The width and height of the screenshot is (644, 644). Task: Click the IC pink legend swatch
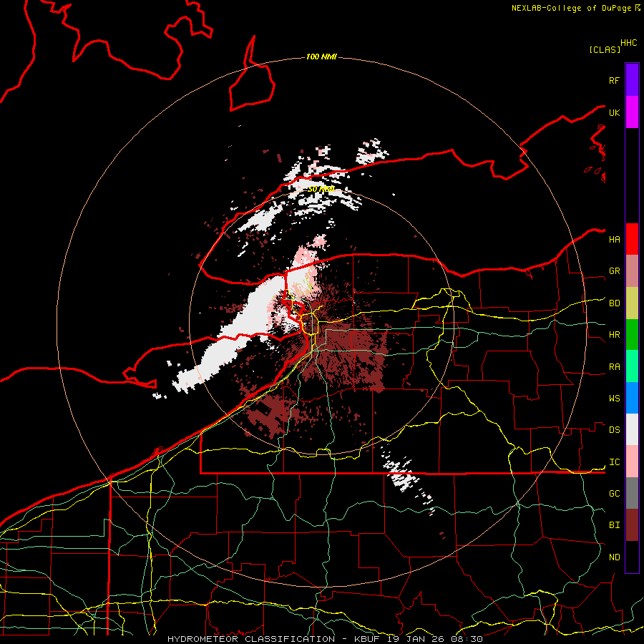tap(632, 462)
